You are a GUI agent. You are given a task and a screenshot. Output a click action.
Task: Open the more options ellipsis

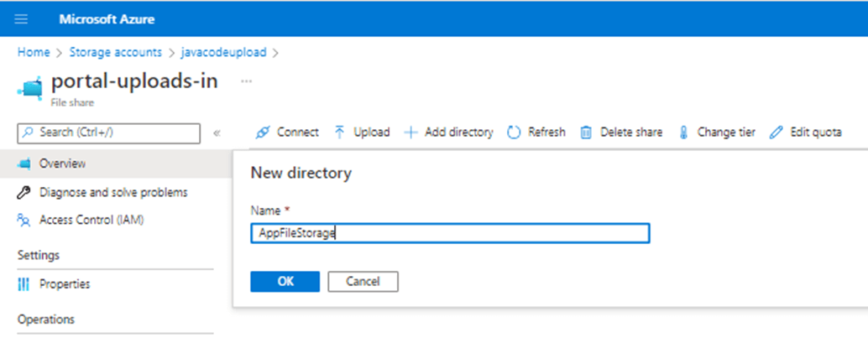click(x=246, y=81)
